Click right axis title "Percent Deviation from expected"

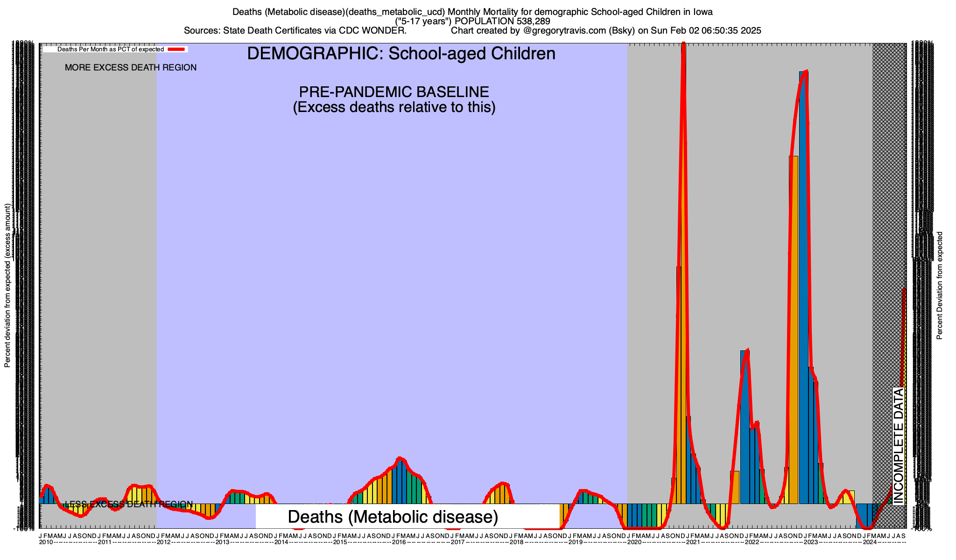click(940, 286)
